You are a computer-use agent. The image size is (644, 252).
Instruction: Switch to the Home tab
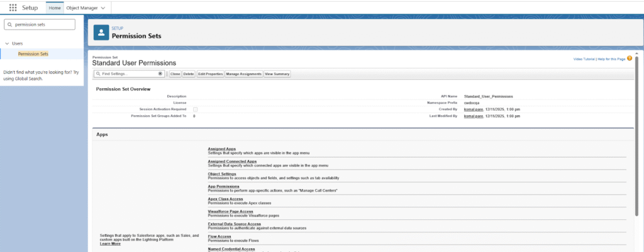[55, 8]
